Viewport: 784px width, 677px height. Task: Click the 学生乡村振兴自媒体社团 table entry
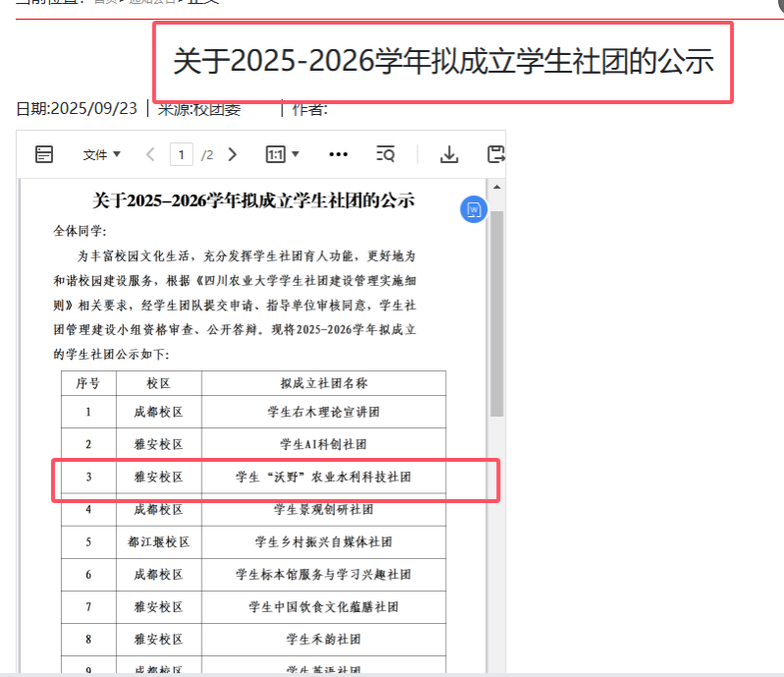[323, 541]
